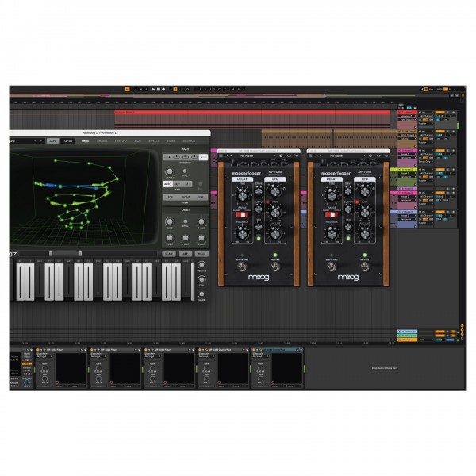Viewport: 476px width, 476px height.
Task: Click the ORBIT Z MULT knob
Action: click(202, 221)
